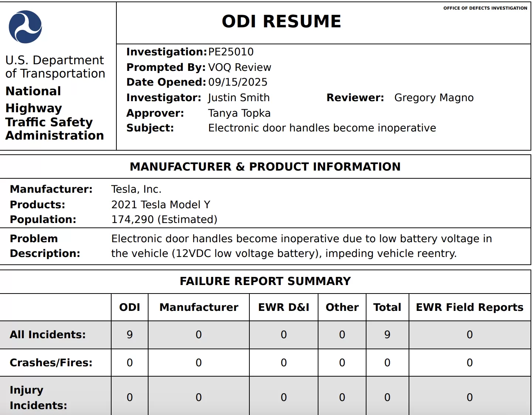This screenshot has width=532, height=415.
Task: Click the EWR Field Reports column header
Action: coord(469,308)
